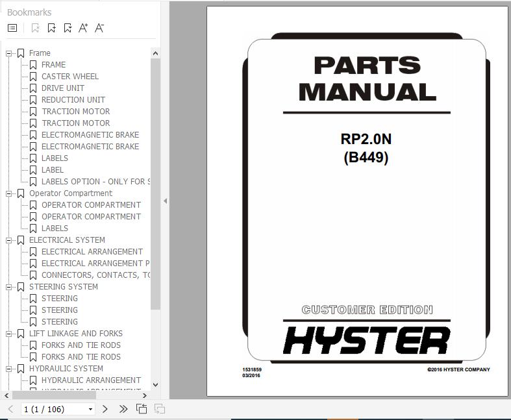The image size is (511, 420).
Task: Select the Operator Compartment parent bookmark
Action: [x=71, y=193]
